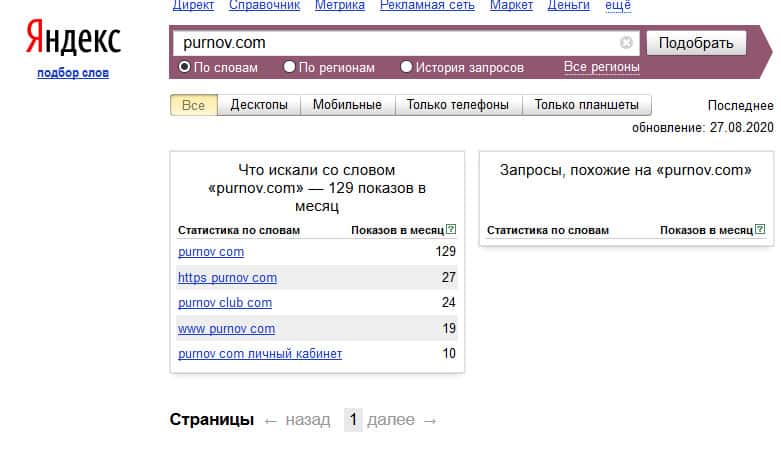
Task: Open Метрика in the top navigation
Action: (x=340, y=6)
